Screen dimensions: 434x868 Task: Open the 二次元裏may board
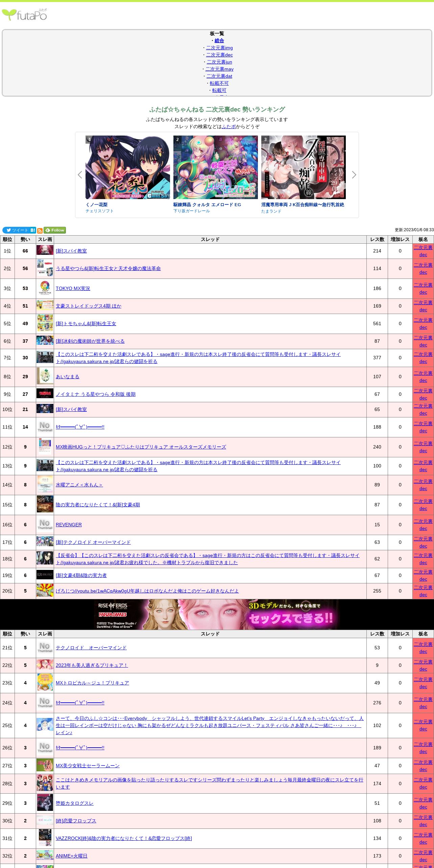coord(219,69)
